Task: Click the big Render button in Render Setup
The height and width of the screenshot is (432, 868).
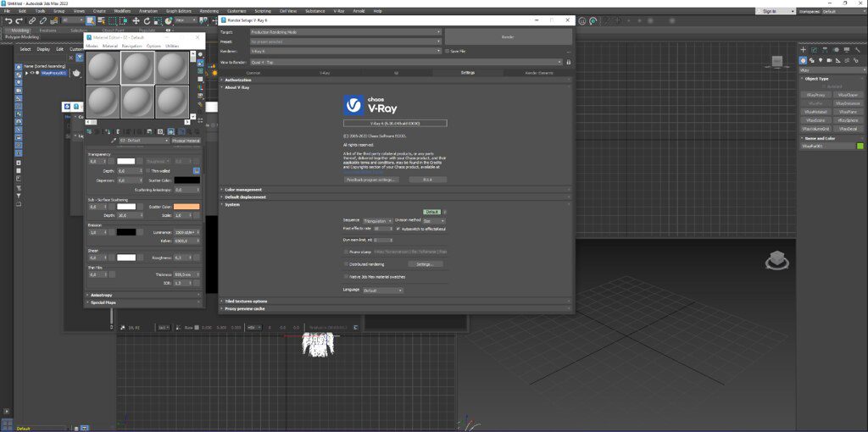Action: pyautogui.click(x=509, y=37)
